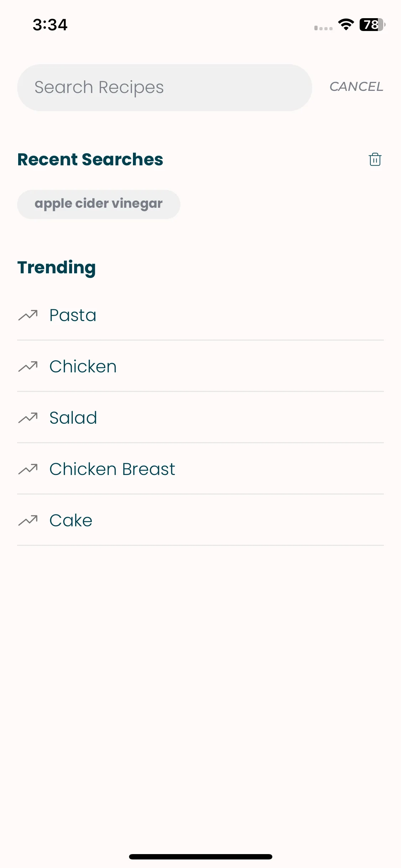
Task: Select the apple cider vinegar recent search
Action: click(x=99, y=204)
